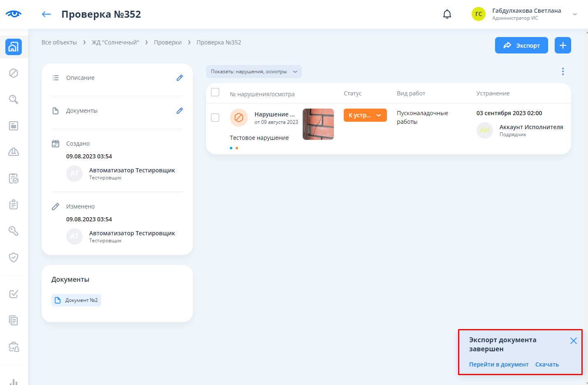Screen dimensions: 588x385
Task: Click the blue plus add button
Action: click(x=563, y=45)
